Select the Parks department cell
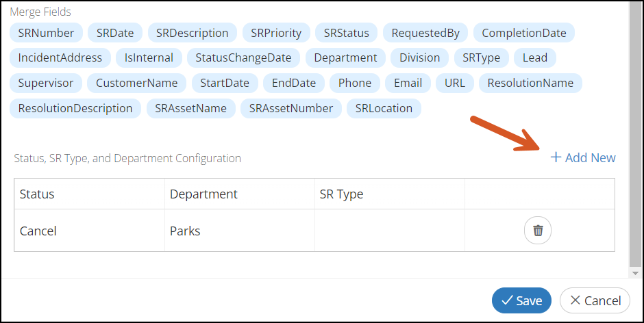 (240, 231)
